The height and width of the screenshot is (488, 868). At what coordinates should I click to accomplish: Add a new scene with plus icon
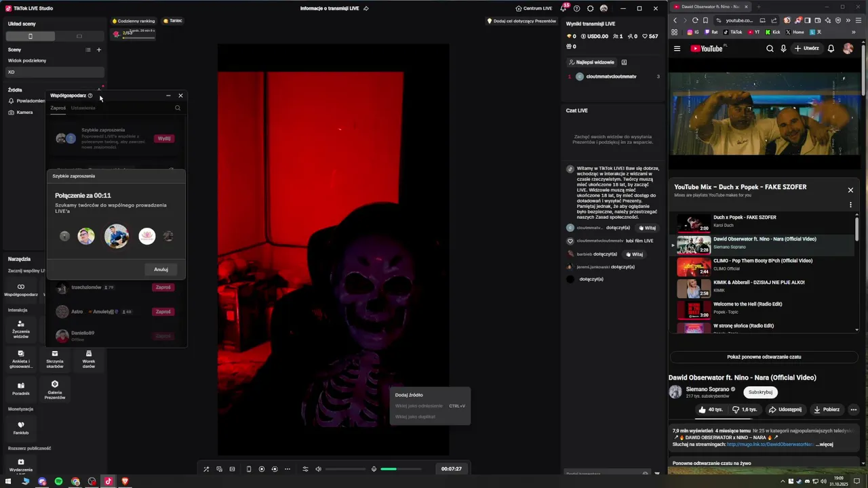pyautogui.click(x=99, y=49)
